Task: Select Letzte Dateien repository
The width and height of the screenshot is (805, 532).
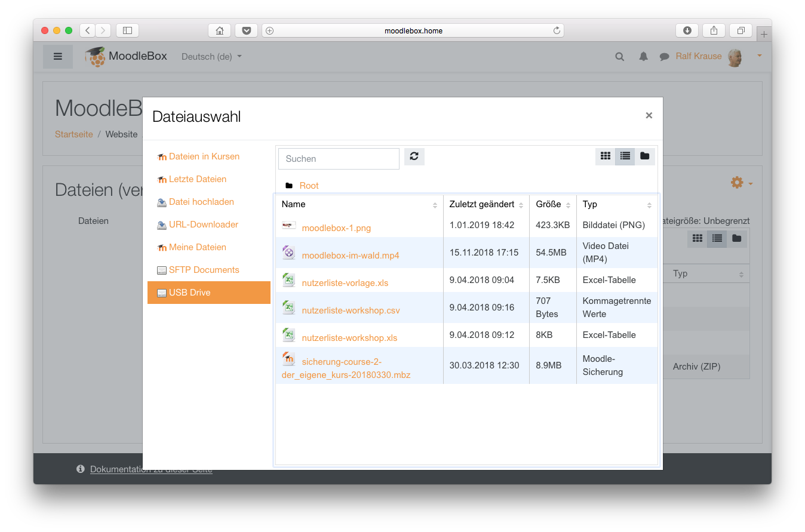Action: pyautogui.click(x=209, y=179)
